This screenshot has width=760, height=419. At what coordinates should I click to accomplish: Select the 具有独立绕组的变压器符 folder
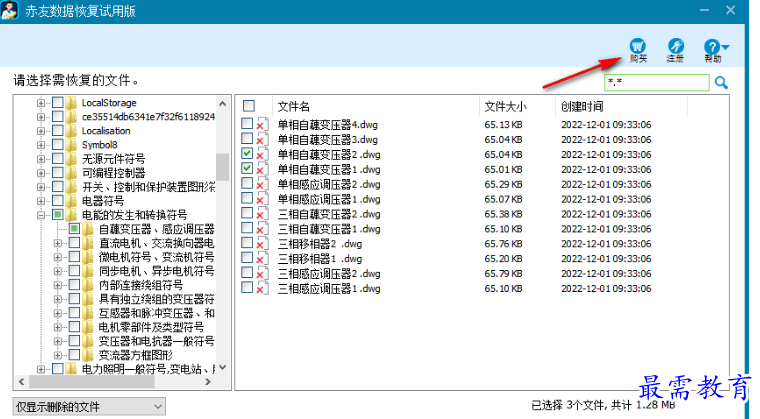tap(156, 299)
